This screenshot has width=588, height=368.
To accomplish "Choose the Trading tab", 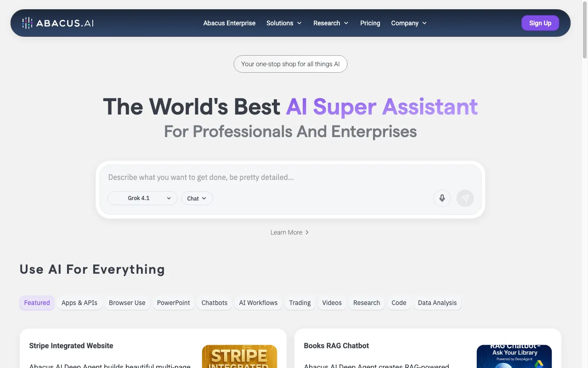I will pos(300,303).
